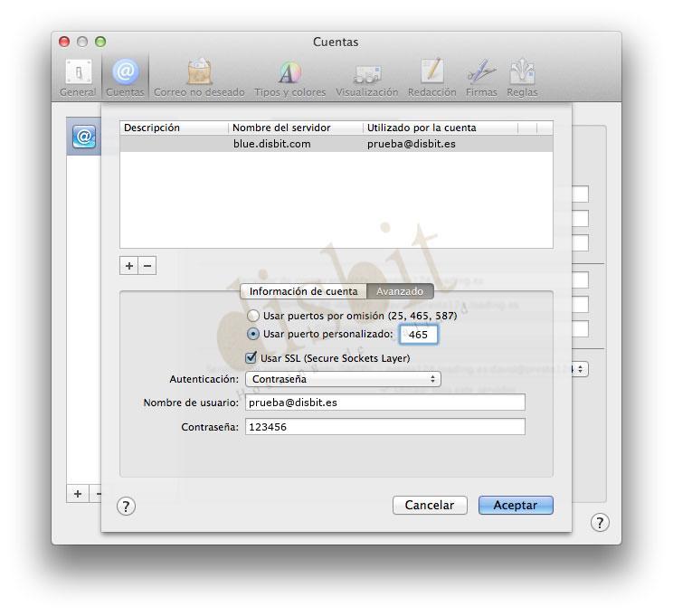Click the Aceptar button

515,506
